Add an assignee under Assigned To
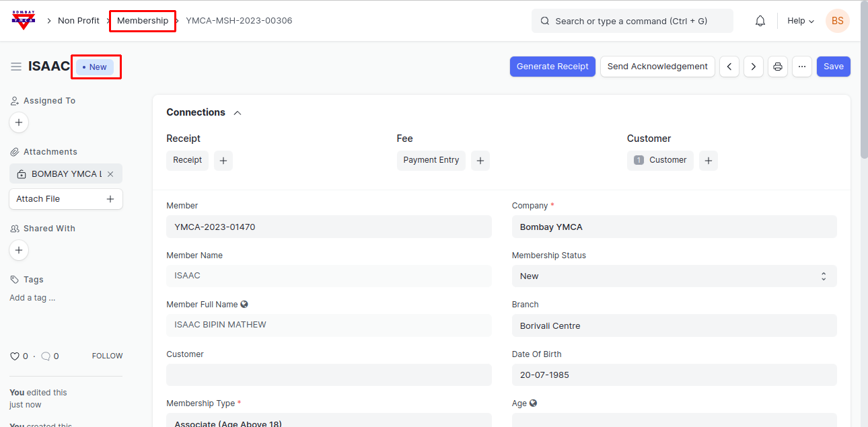Image resolution: width=868 pixels, height=427 pixels. click(x=19, y=122)
